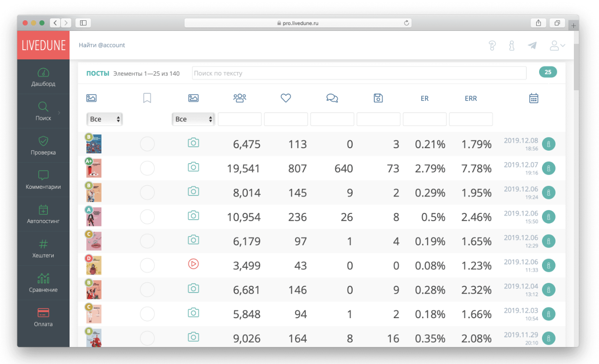Mark the 3,499 video post circle
Viewport: 599px width, 364px height.
(x=147, y=265)
